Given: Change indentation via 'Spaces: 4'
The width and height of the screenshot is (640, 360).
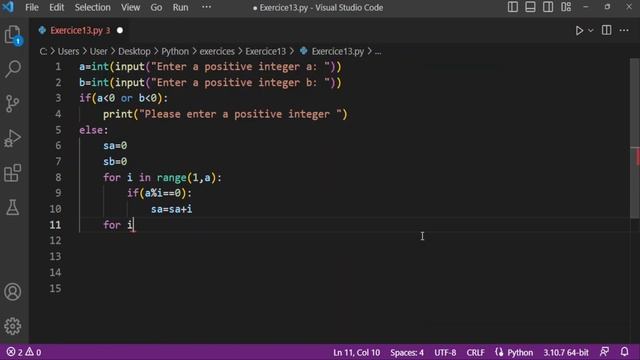Looking at the screenshot, I should click(x=407, y=352).
